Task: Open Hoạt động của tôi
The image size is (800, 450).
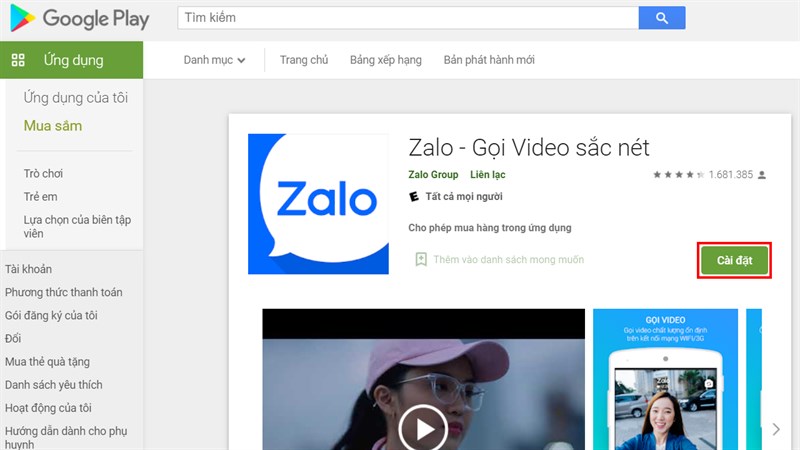Action: point(48,408)
